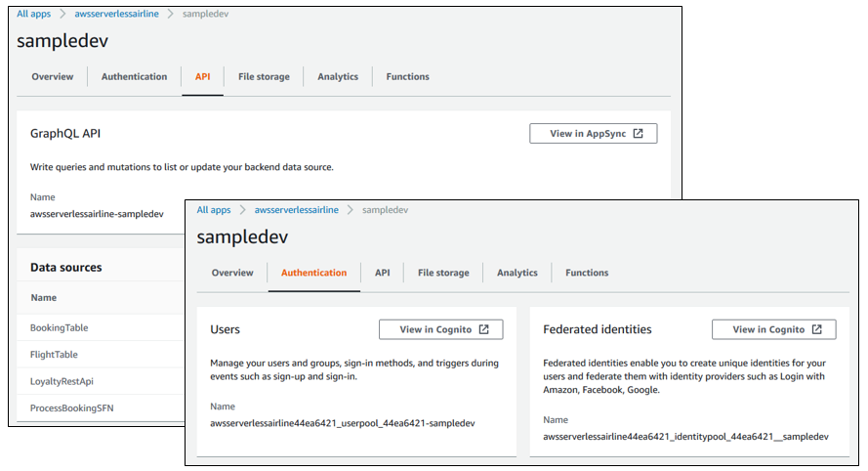Select FlightTable data source row
The width and height of the screenshot is (868, 471).
click(101, 355)
